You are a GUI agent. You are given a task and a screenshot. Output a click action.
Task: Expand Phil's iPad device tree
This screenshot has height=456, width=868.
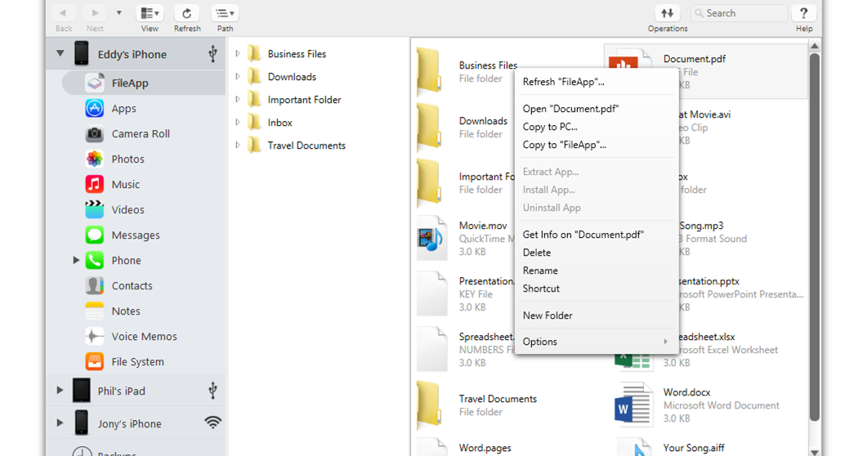(x=60, y=390)
